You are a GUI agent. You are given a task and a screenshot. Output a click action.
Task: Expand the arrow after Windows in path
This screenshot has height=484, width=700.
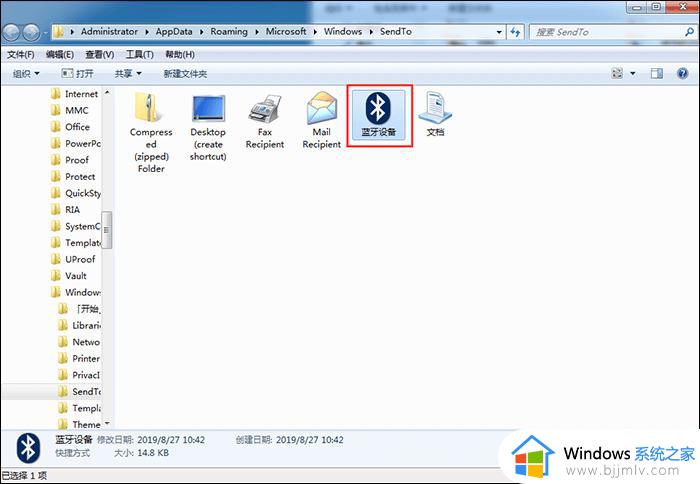pos(371,32)
